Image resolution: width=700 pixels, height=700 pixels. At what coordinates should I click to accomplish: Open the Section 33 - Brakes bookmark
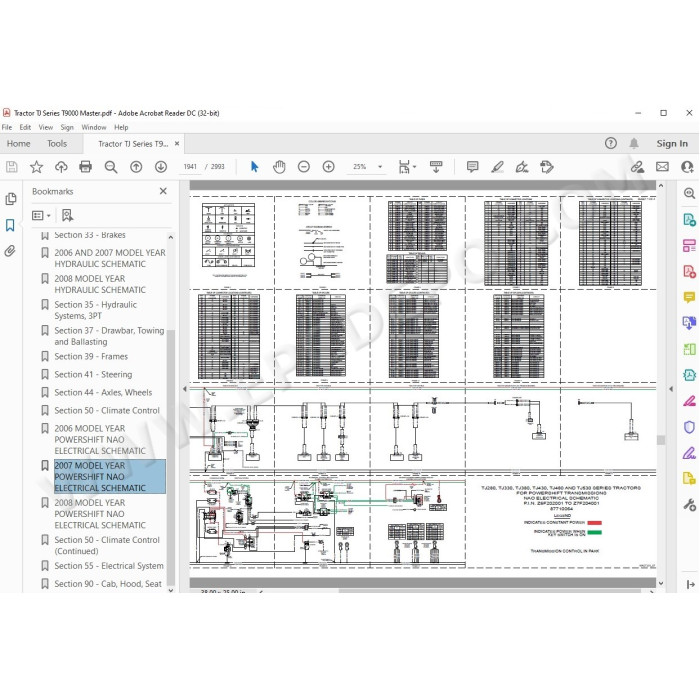pyautogui.click(x=90, y=235)
